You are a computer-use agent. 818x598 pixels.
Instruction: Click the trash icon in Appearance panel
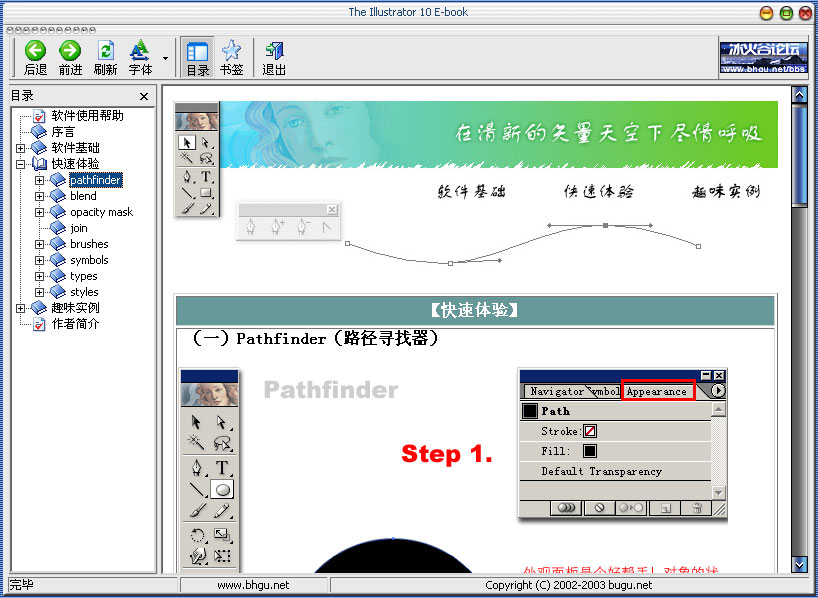click(x=697, y=508)
